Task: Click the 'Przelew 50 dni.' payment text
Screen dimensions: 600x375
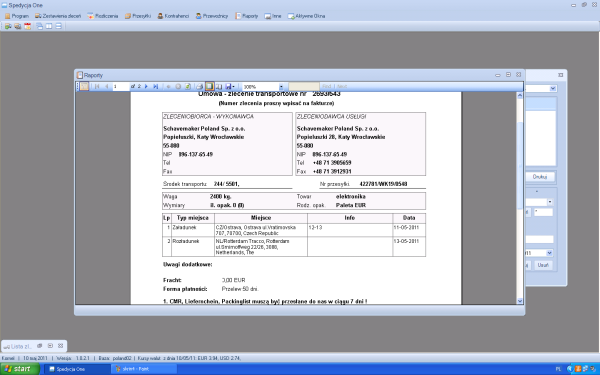Action: click(240, 289)
